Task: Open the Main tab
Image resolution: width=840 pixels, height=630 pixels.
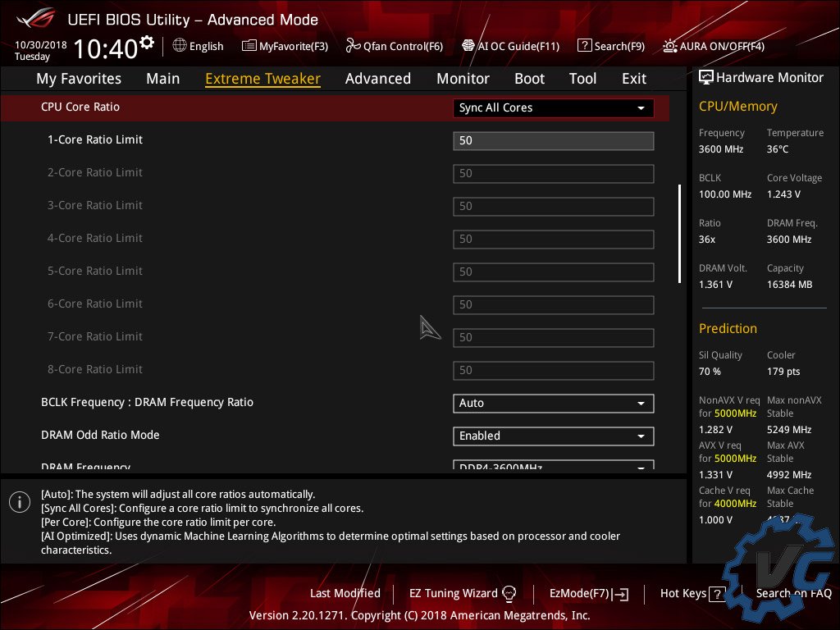Action: pyautogui.click(x=163, y=79)
